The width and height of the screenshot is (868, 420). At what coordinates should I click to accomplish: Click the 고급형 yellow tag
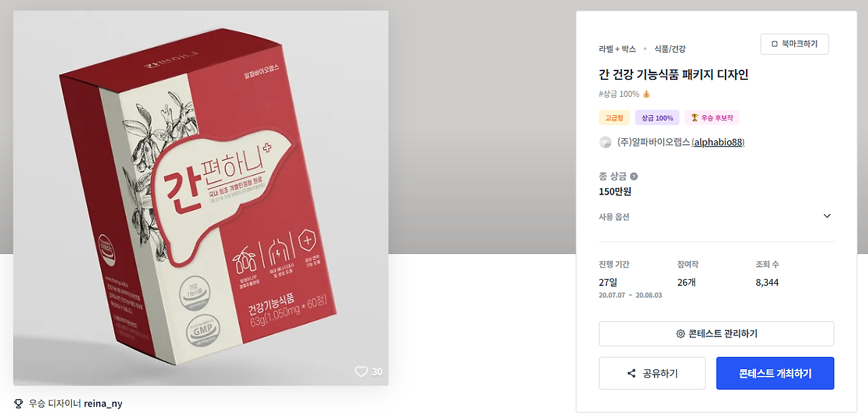point(614,118)
